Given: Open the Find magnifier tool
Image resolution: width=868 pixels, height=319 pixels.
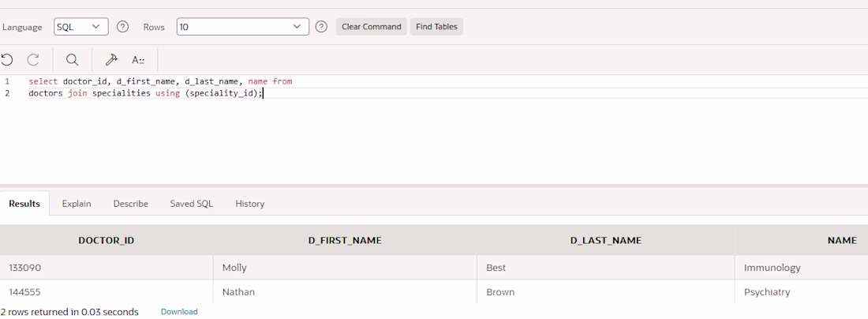Looking at the screenshot, I should click(72, 60).
